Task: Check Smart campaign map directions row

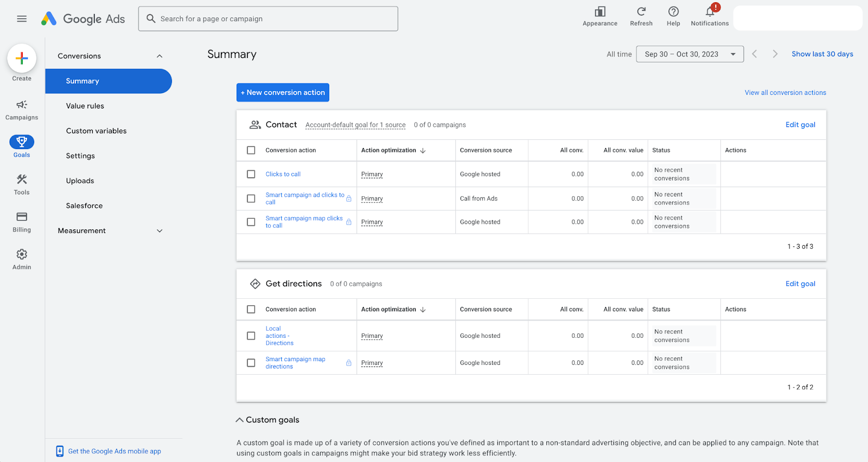Action: [x=251, y=363]
